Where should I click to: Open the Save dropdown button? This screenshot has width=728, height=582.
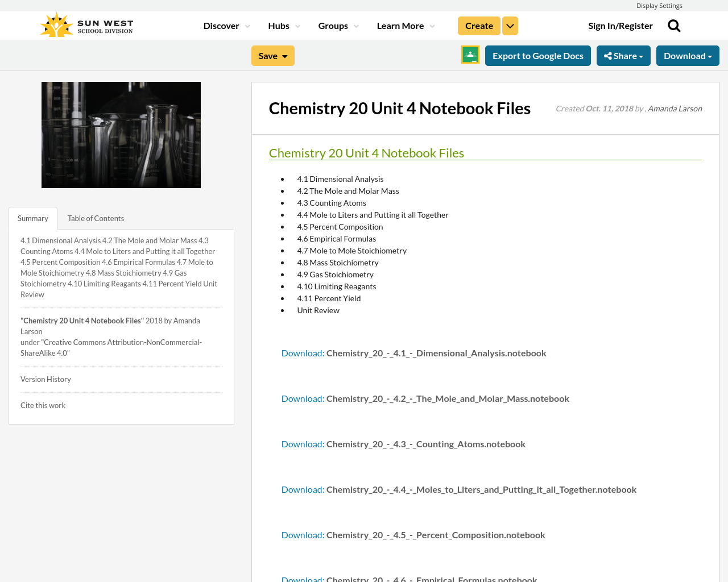pyautogui.click(x=272, y=56)
